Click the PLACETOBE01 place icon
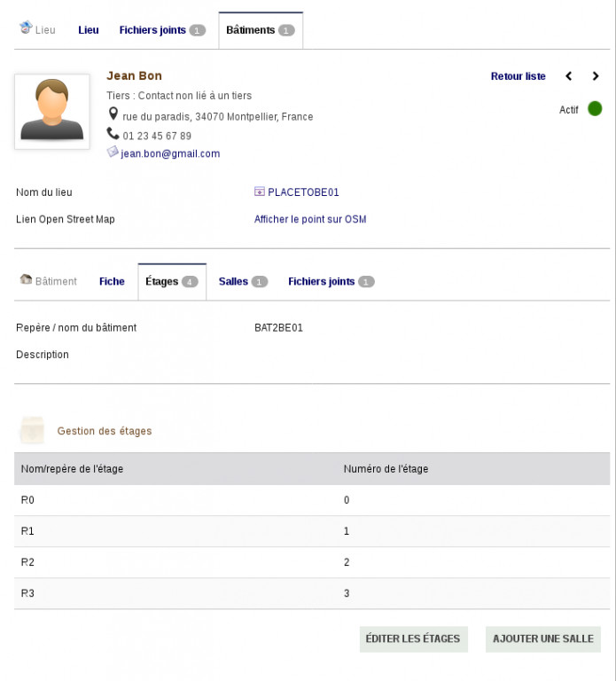This screenshot has height=681, width=616. point(259,192)
